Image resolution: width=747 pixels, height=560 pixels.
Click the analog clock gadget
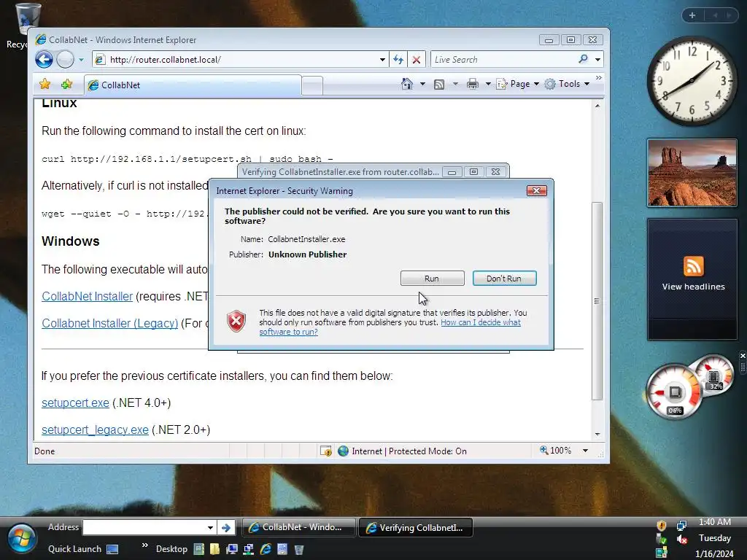click(x=692, y=81)
